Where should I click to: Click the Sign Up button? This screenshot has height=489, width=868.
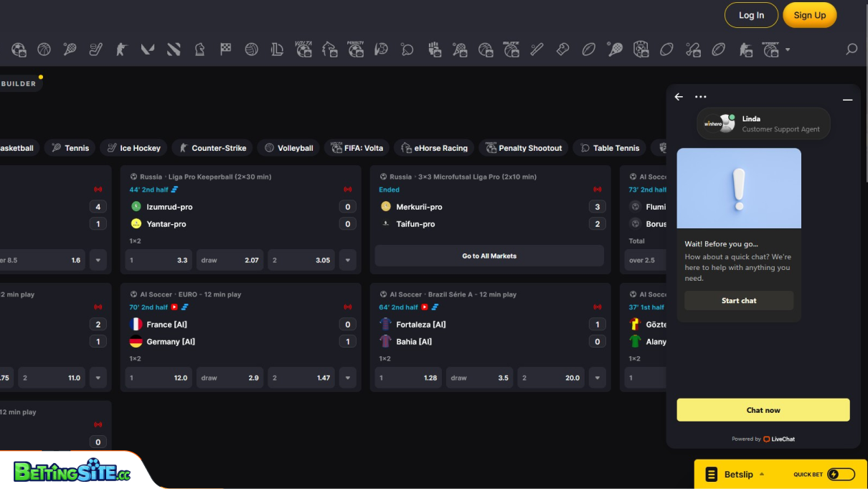click(809, 15)
